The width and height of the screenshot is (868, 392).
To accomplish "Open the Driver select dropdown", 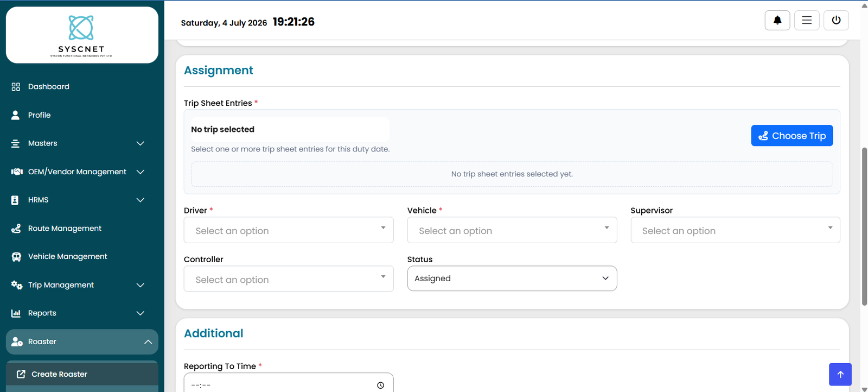I will (x=289, y=230).
